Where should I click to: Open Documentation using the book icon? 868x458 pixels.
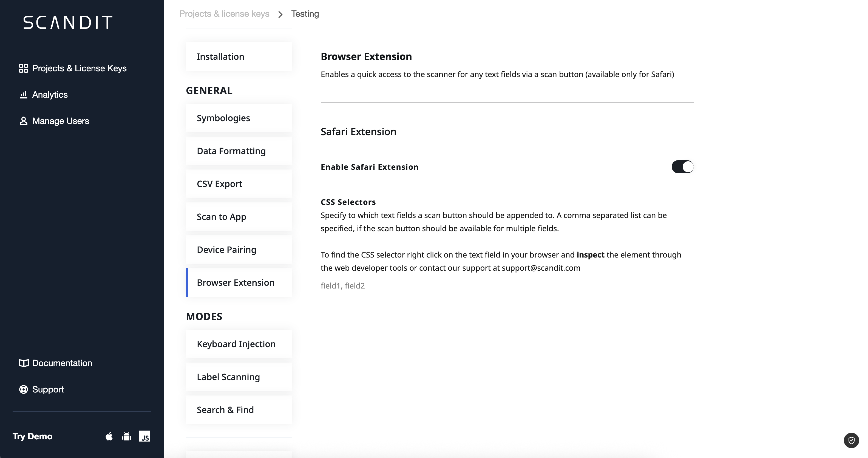pyautogui.click(x=23, y=363)
